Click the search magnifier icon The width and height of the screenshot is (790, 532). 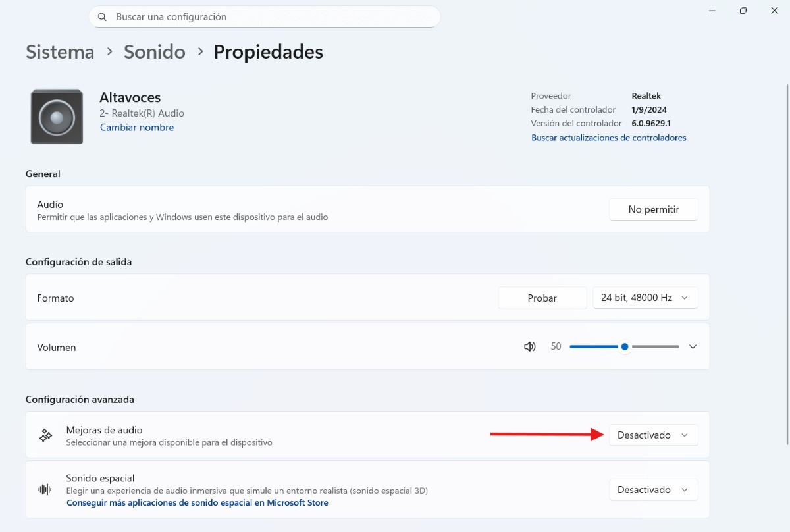point(102,16)
